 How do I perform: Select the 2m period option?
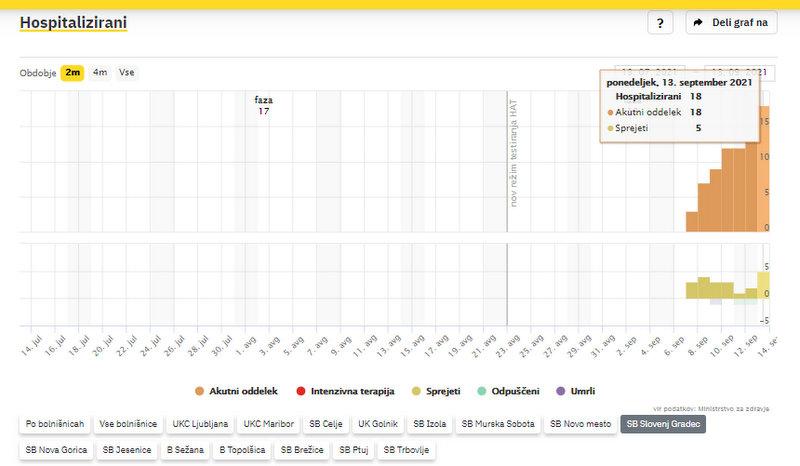(72, 72)
